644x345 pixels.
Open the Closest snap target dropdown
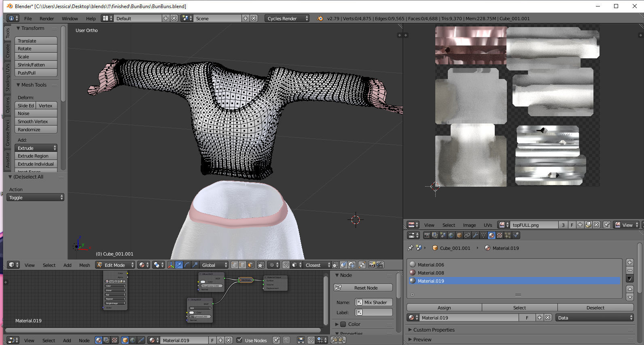point(317,265)
